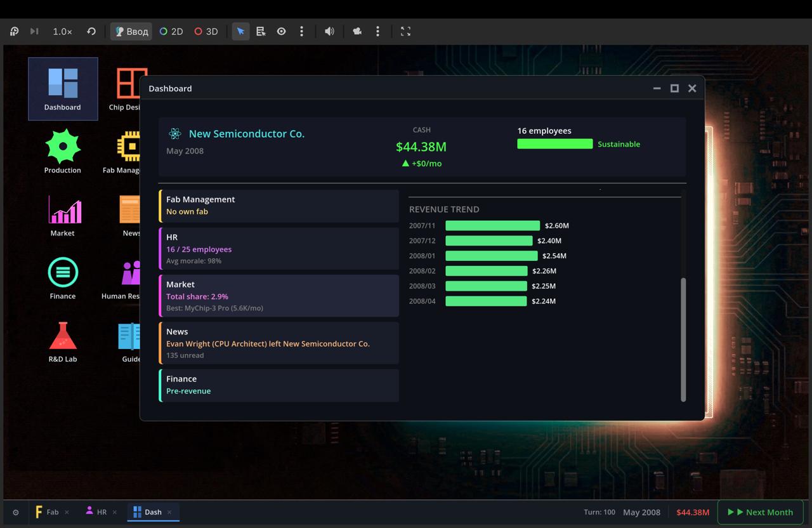Open the Market chart desktop icon
This screenshot has height=528, width=812.
point(63,214)
